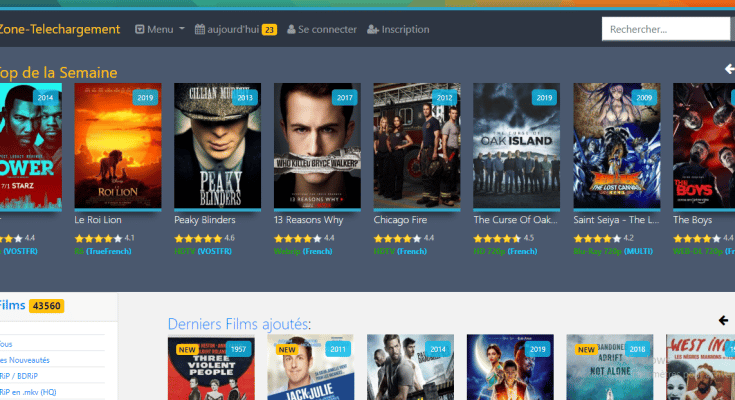Screen dimensions: 735x400
Task: Open The Boys poster
Action: click(x=704, y=146)
